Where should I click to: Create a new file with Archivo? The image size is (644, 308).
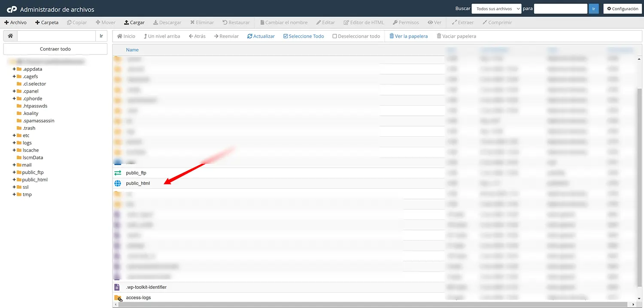15,22
